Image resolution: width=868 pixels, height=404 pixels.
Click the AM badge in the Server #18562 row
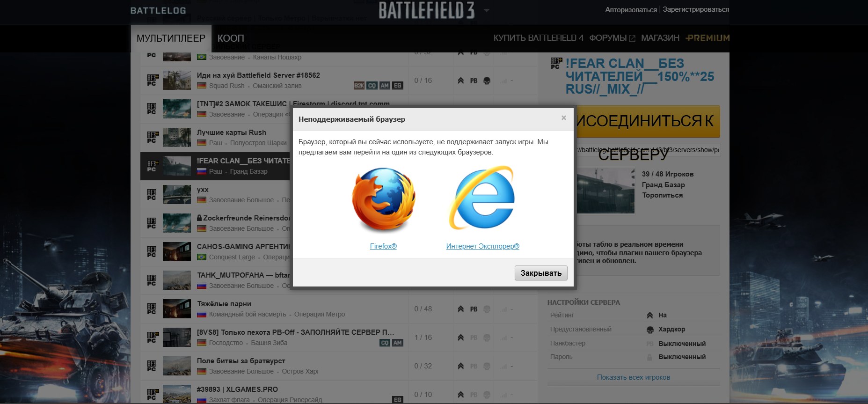[385, 86]
